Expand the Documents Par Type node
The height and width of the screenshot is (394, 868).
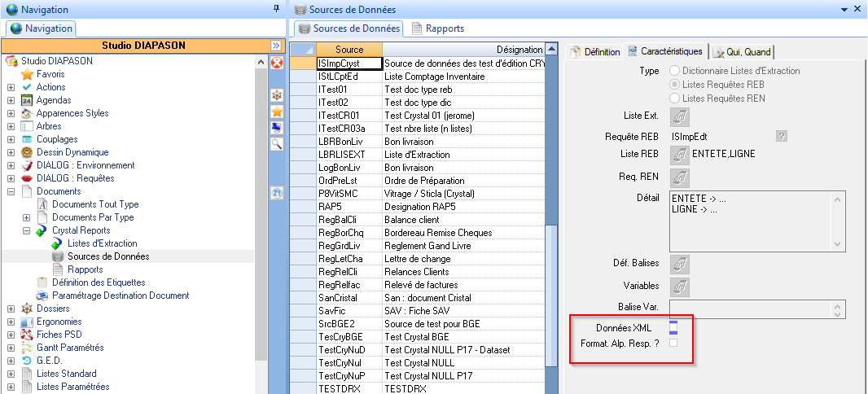(x=26, y=218)
